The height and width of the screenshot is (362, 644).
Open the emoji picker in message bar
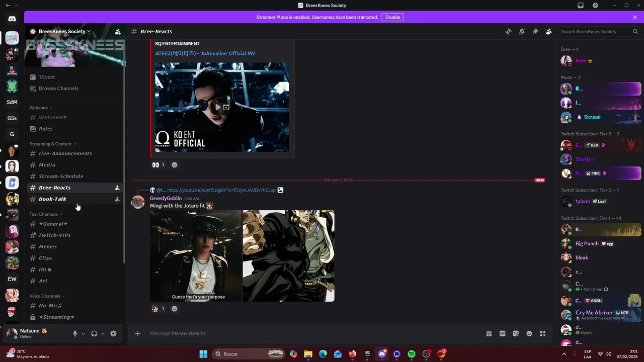click(x=529, y=333)
